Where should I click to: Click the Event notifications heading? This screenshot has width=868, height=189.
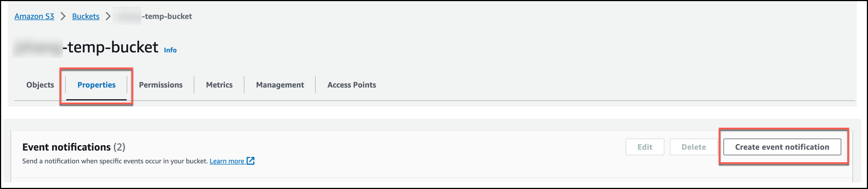tap(66, 147)
